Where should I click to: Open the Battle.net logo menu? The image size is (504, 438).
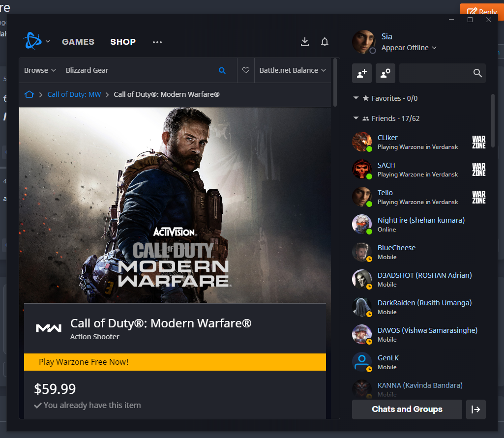pos(36,41)
